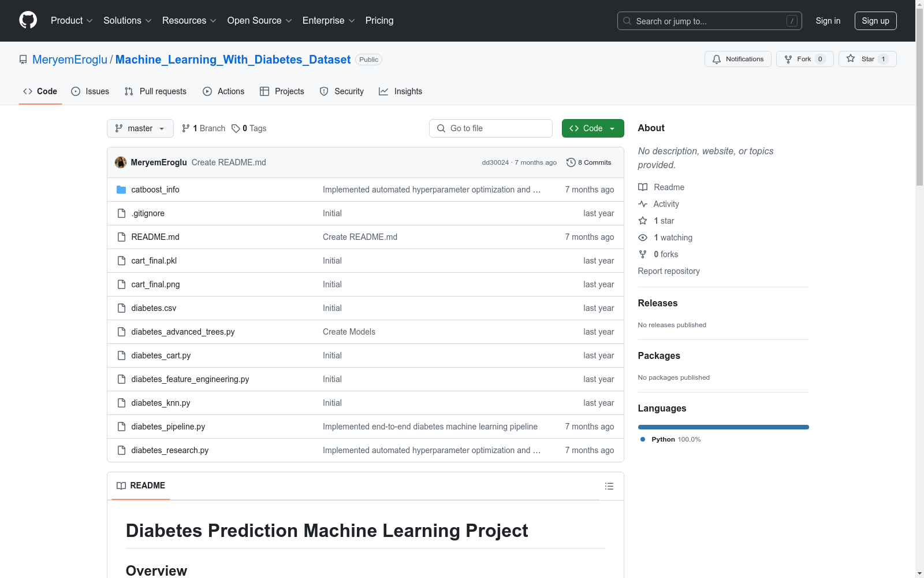Screen dimensions: 924x578
Task: Click the Sign up button
Action: click(875, 21)
